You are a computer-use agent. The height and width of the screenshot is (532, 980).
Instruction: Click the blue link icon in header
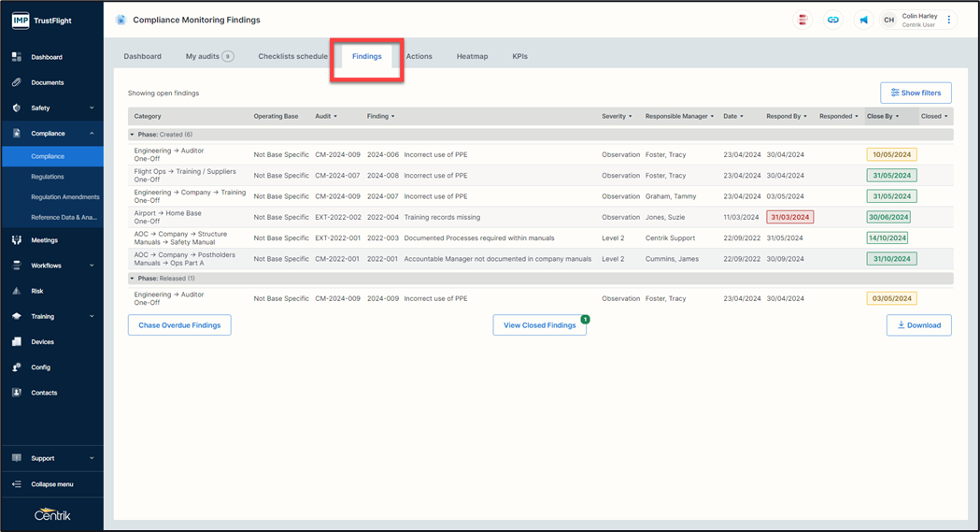pyautogui.click(x=833, y=20)
